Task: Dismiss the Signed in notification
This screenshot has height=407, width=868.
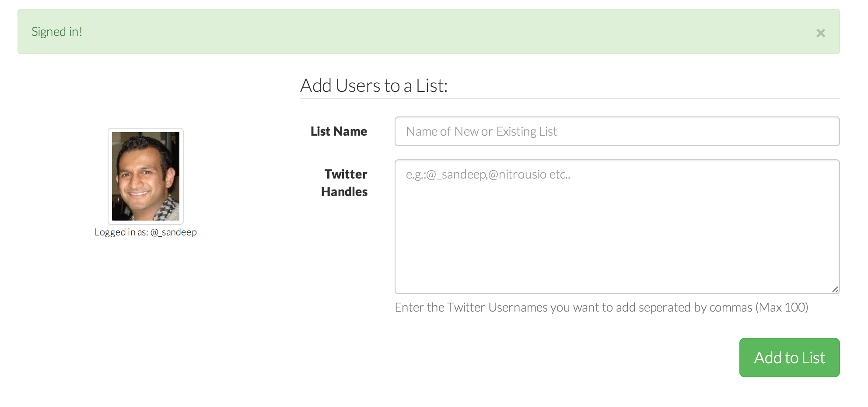Action: click(821, 33)
